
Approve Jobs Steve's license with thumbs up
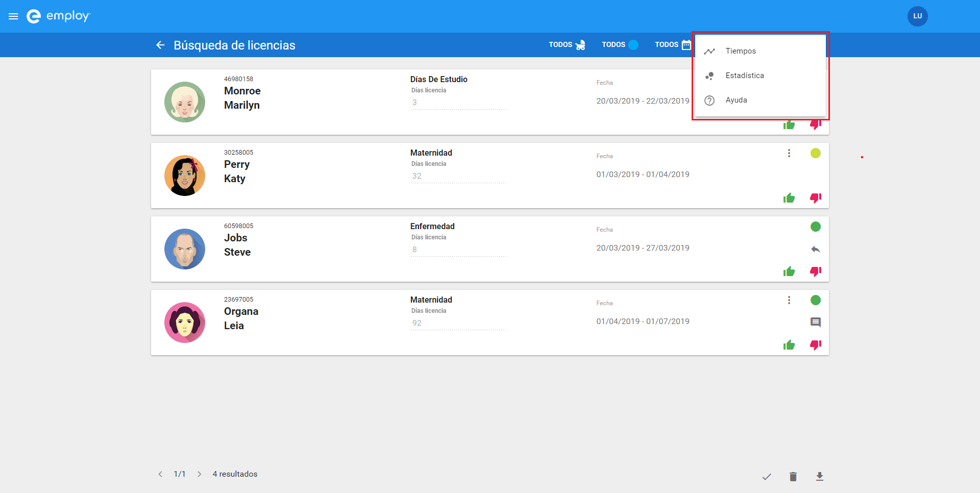(789, 272)
